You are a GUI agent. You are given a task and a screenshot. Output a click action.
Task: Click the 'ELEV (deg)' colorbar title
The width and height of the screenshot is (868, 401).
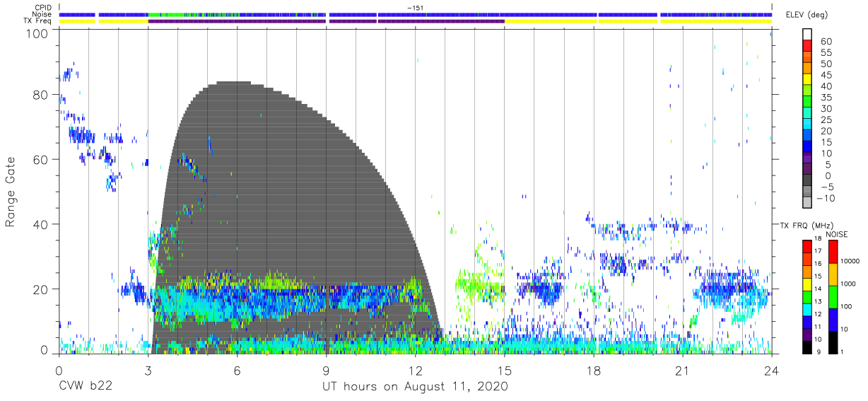click(x=807, y=16)
